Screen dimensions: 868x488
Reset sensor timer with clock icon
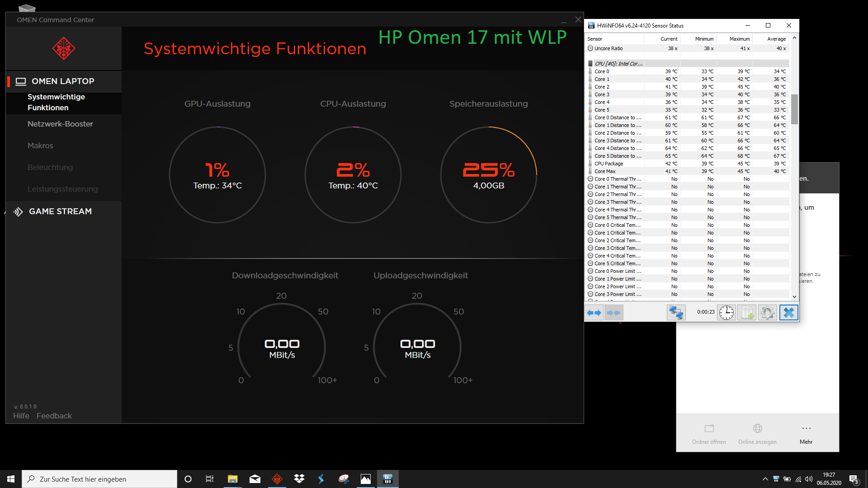(726, 313)
